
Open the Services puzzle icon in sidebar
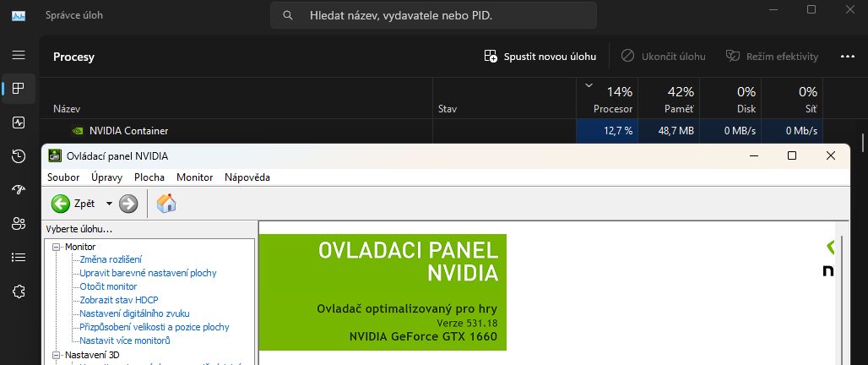[x=19, y=291]
